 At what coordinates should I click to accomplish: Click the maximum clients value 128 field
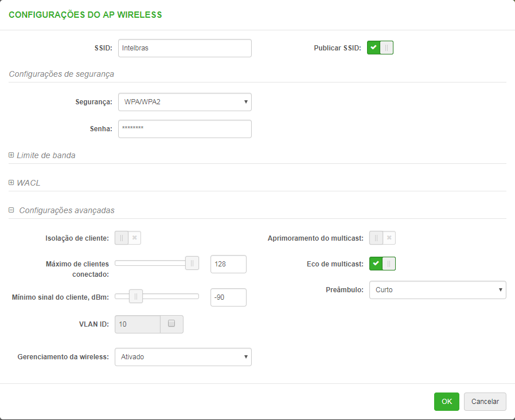pos(228,264)
